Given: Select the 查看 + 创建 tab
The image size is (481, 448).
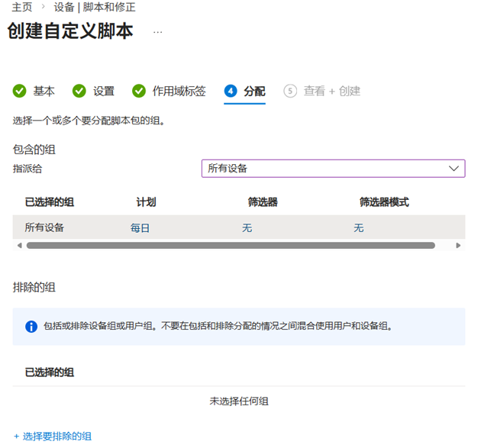Looking at the screenshot, I should (x=331, y=91).
